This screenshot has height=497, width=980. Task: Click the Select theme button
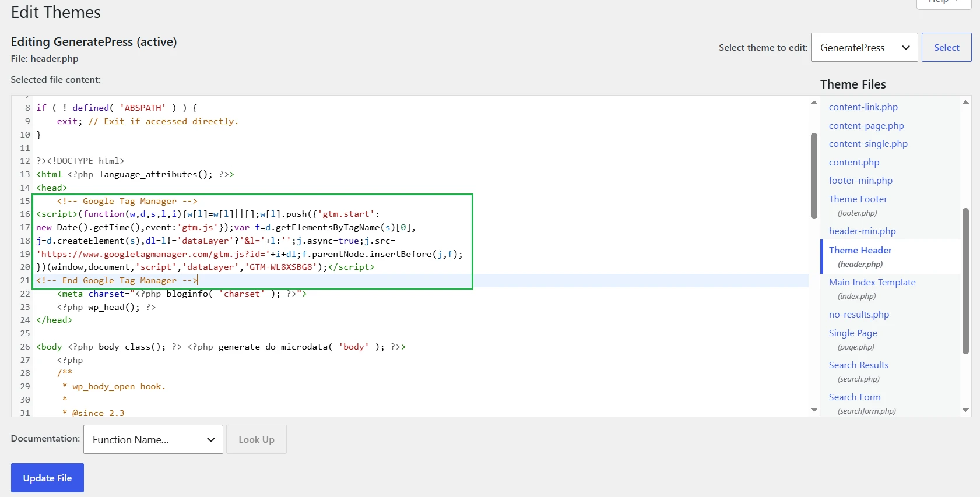[x=946, y=47]
